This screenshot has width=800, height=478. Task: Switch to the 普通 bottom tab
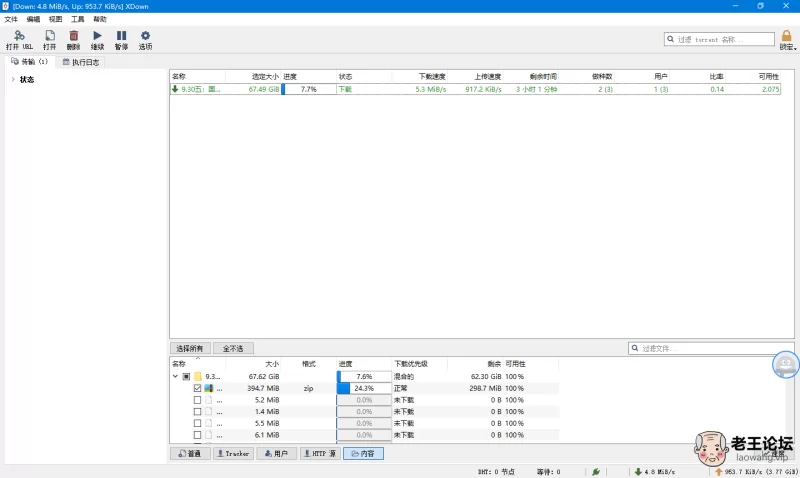coord(190,454)
